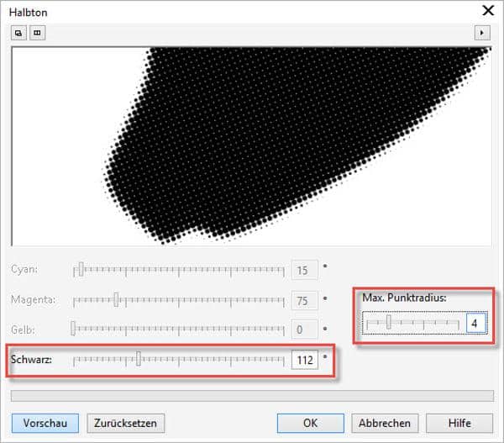Focus the Max. Punktradius value field
This screenshot has height=443, width=504.
[x=475, y=324]
